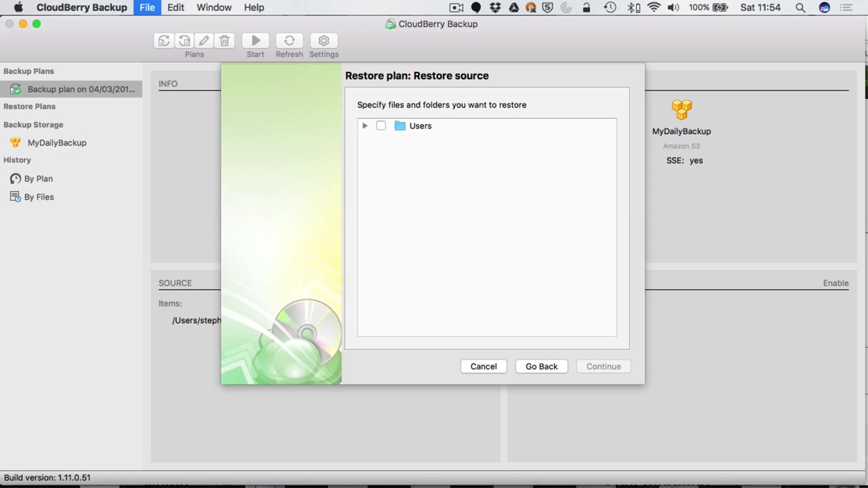Screen dimensions: 868x488
Task: Click the Enable link in main window
Action: coord(835,283)
